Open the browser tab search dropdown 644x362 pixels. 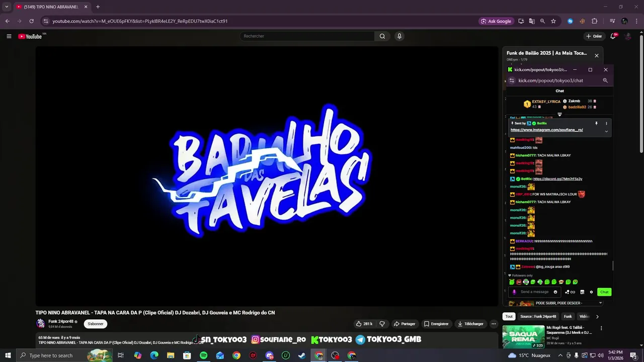(7, 7)
